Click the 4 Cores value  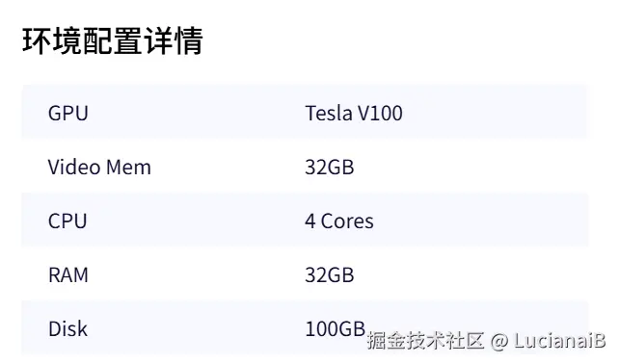(x=339, y=221)
